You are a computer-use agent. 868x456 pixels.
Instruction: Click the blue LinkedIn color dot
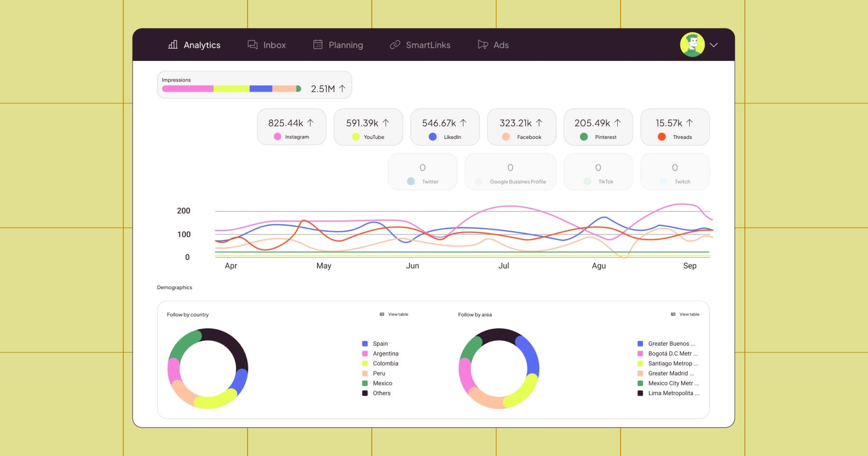point(433,137)
